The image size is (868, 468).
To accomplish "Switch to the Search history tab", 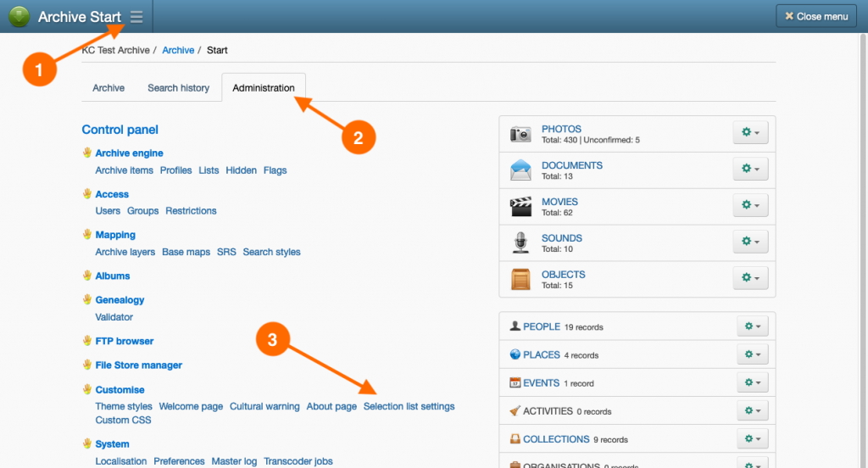I will [178, 87].
